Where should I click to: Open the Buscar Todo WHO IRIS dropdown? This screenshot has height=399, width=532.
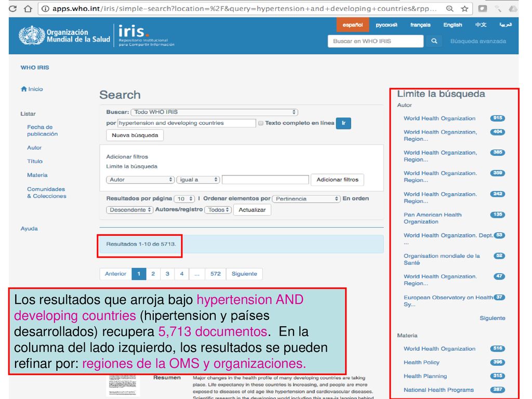click(214, 112)
